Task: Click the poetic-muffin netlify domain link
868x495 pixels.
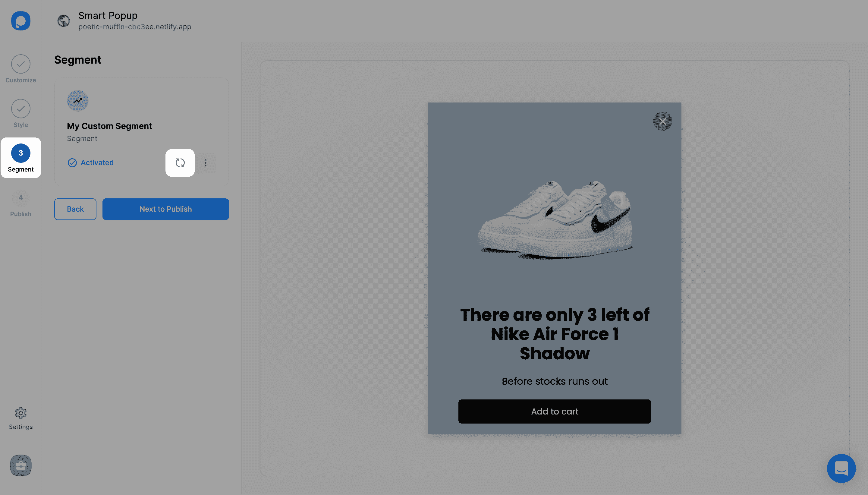Action: point(135,27)
